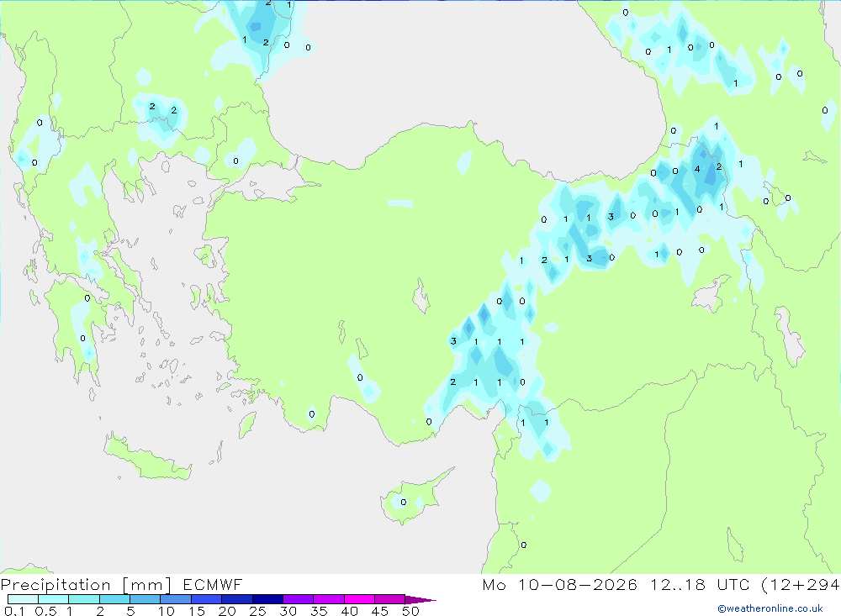Image resolution: width=841 pixels, height=616 pixels.
Task: Click the date "Mo 10-08-2026" text
Action: click(x=560, y=584)
